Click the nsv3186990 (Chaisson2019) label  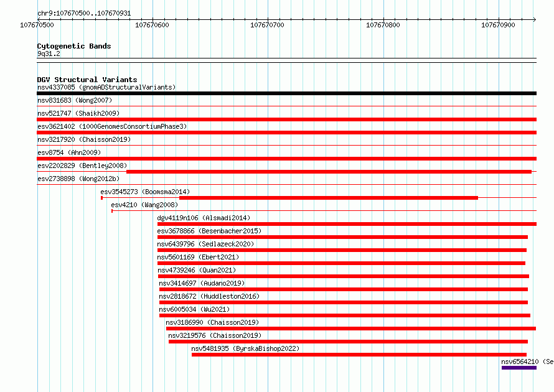(x=212, y=322)
